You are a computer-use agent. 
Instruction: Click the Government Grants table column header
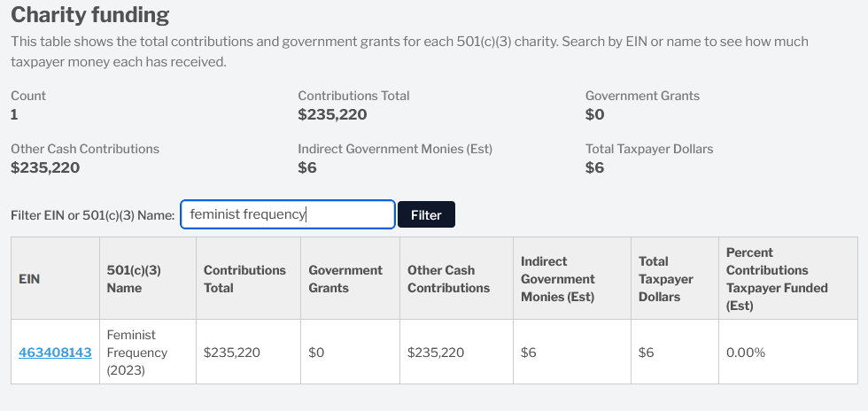pyautogui.click(x=345, y=279)
